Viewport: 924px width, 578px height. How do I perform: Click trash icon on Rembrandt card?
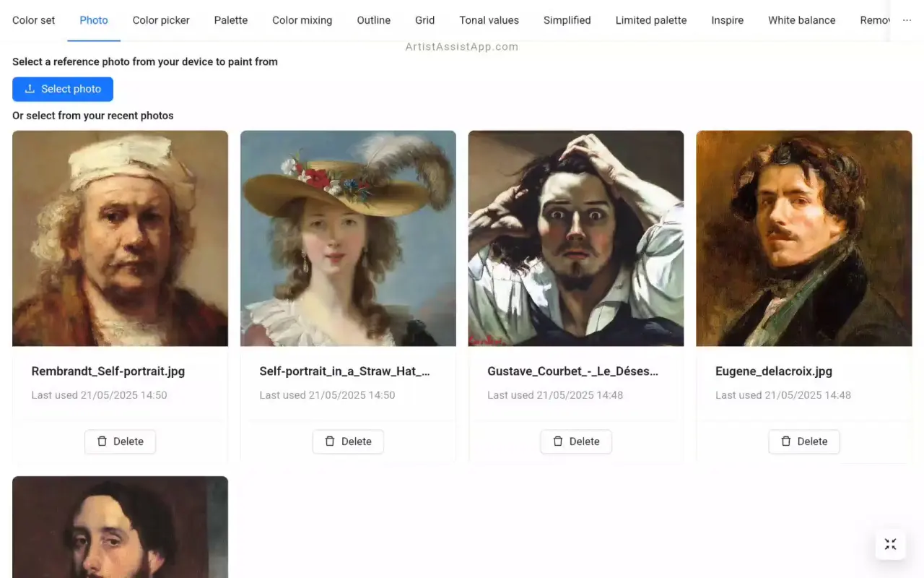click(x=102, y=441)
